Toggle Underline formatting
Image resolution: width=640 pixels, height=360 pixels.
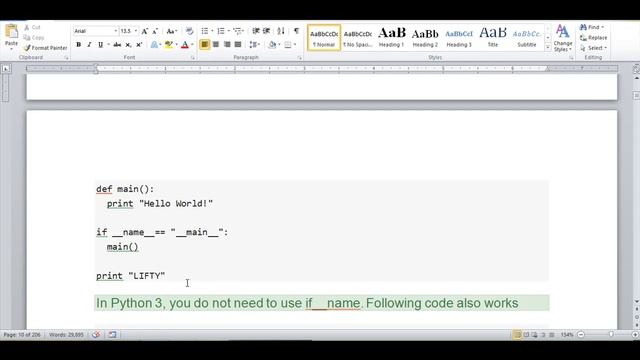point(100,44)
